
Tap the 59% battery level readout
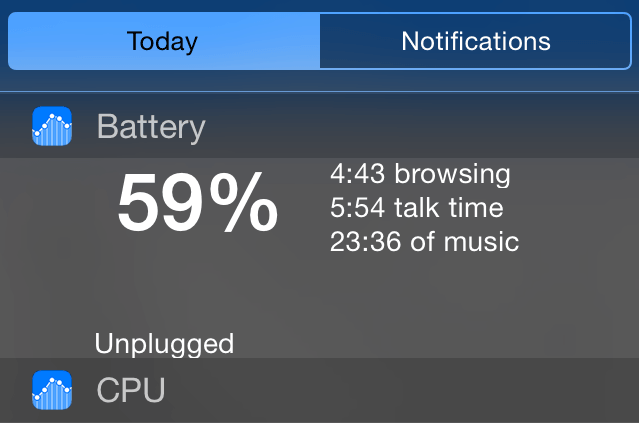(198, 203)
